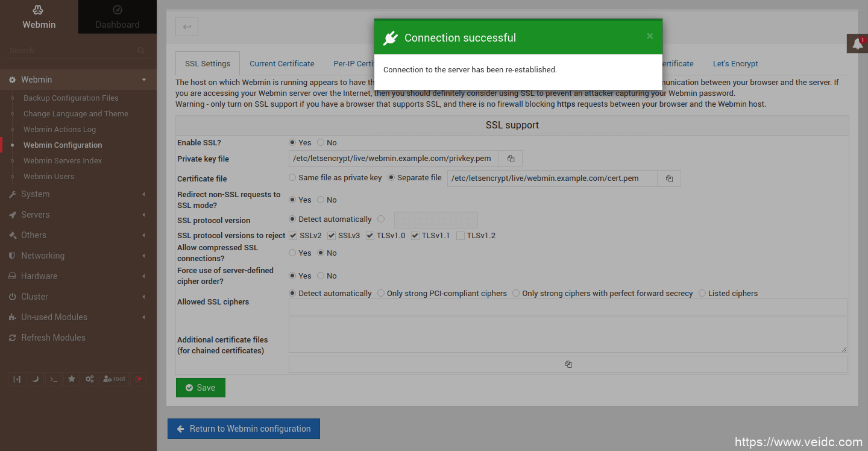Click the red logout icon
The height and width of the screenshot is (451, 868).
(x=139, y=379)
